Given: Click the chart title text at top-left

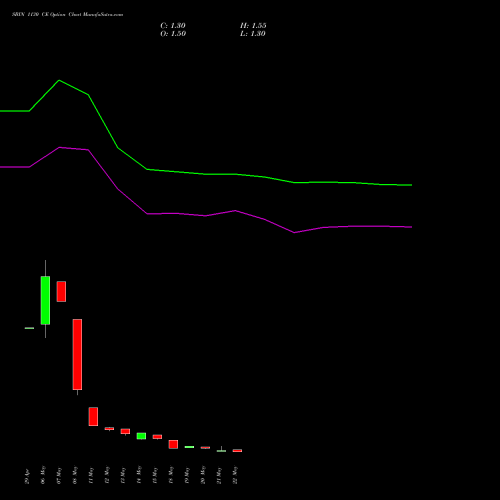Looking at the screenshot, I should (68, 15).
